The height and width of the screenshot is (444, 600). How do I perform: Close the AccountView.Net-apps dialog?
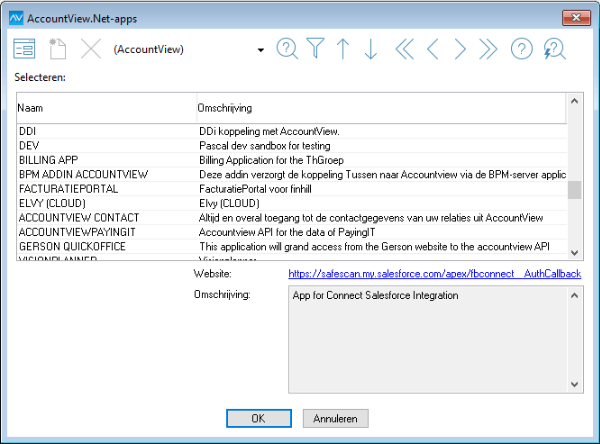(x=576, y=18)
